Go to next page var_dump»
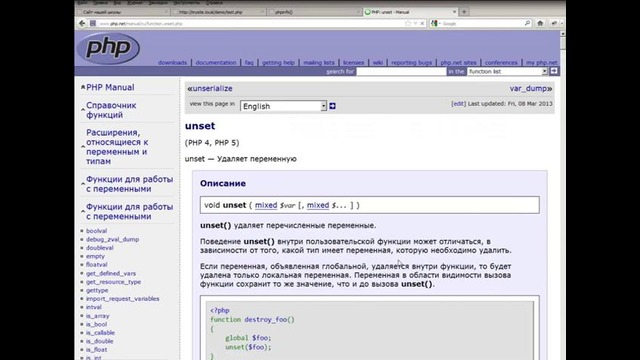This screenshot has height=360, width=640. (531, 88)
